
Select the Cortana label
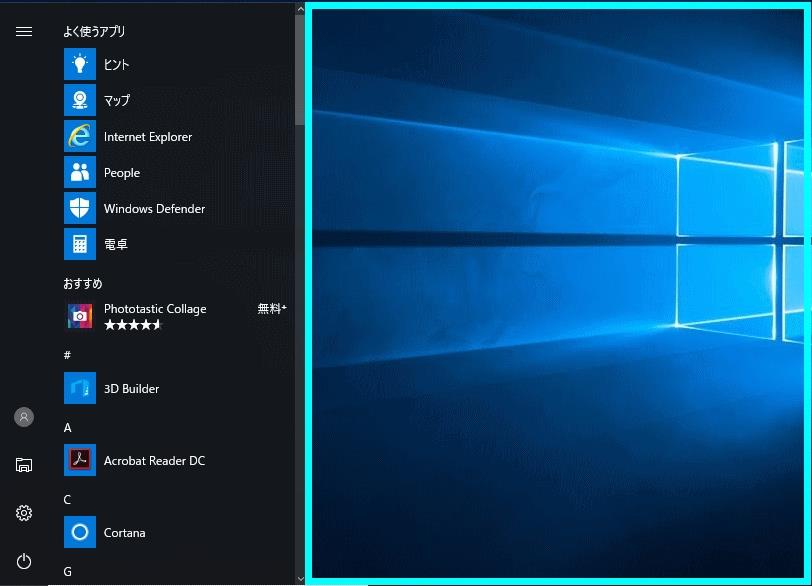[x=124, y=533]
